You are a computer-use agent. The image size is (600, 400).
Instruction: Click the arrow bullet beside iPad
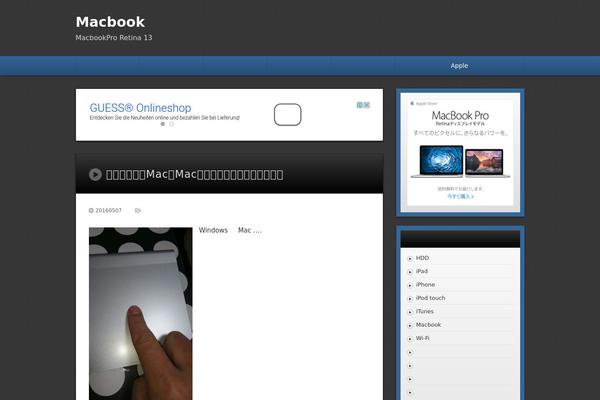click(410, 272)
